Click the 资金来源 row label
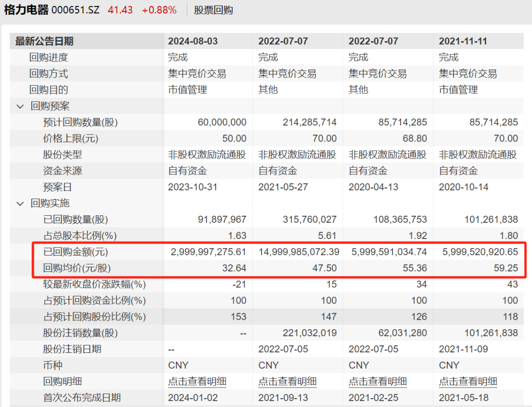The width and height of the screenshot is (532, 407). 63,171
